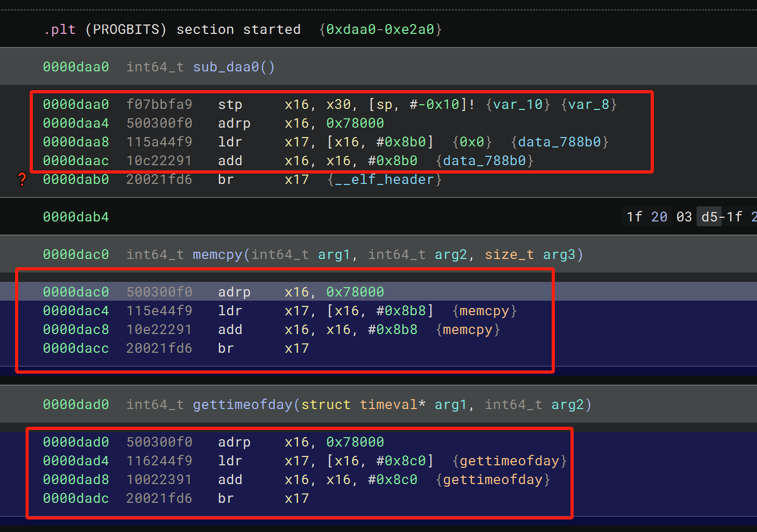Select the highlighted adrp line at 0000dac0
The width and height of the screenshot is (757, 532).
coord(378,292)
